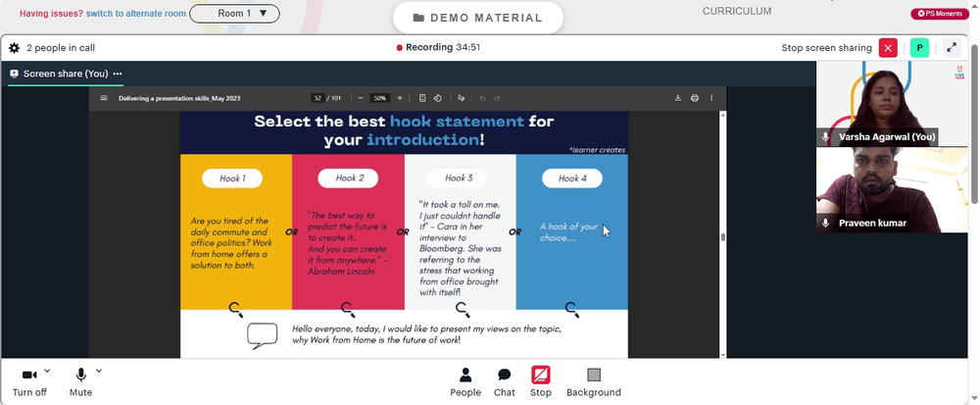Image resolution: width=980 pixels, height=405 pixels.
Task: Open the PDF sidebar hamburger menu
Action: (x=104, y=98)
